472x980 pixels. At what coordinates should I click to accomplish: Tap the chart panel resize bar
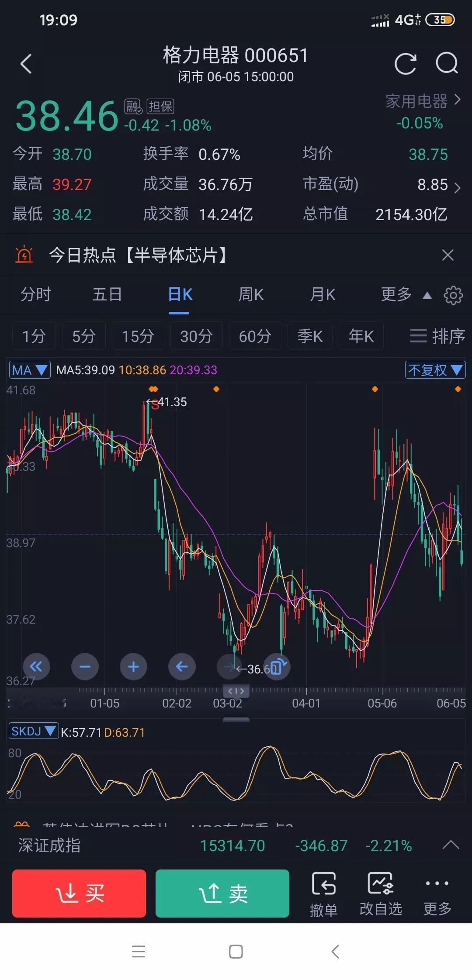pyautogui.click(x=236, y=719)
